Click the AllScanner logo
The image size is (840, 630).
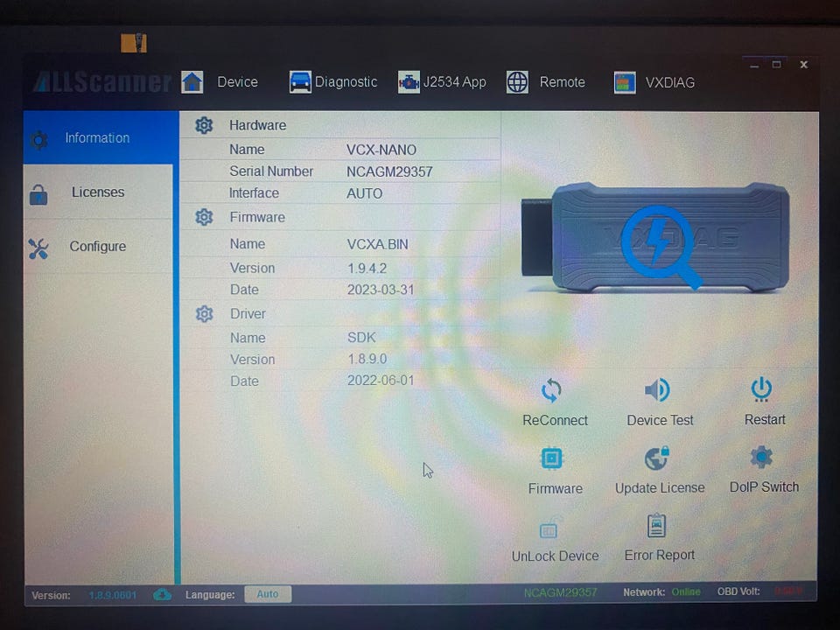(103, 81)
